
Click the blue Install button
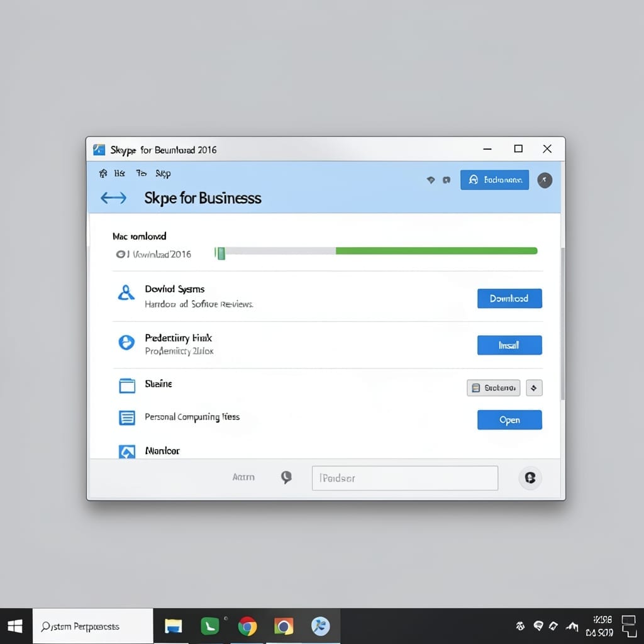pos(509,345)
